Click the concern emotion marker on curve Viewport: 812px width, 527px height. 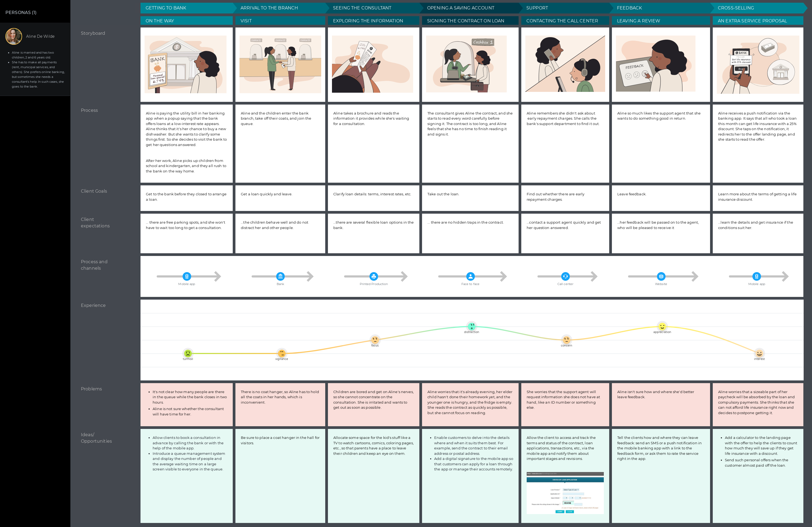coord(566,339)
